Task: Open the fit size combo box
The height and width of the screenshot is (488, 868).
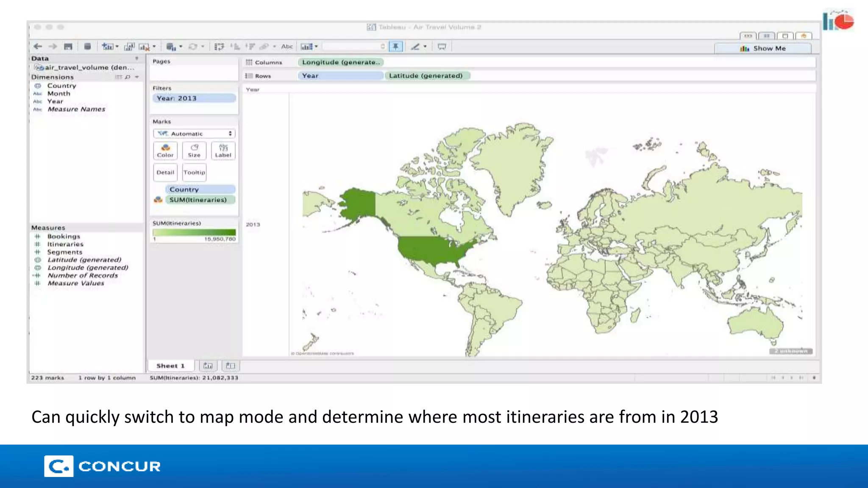Action: [354, 47]
